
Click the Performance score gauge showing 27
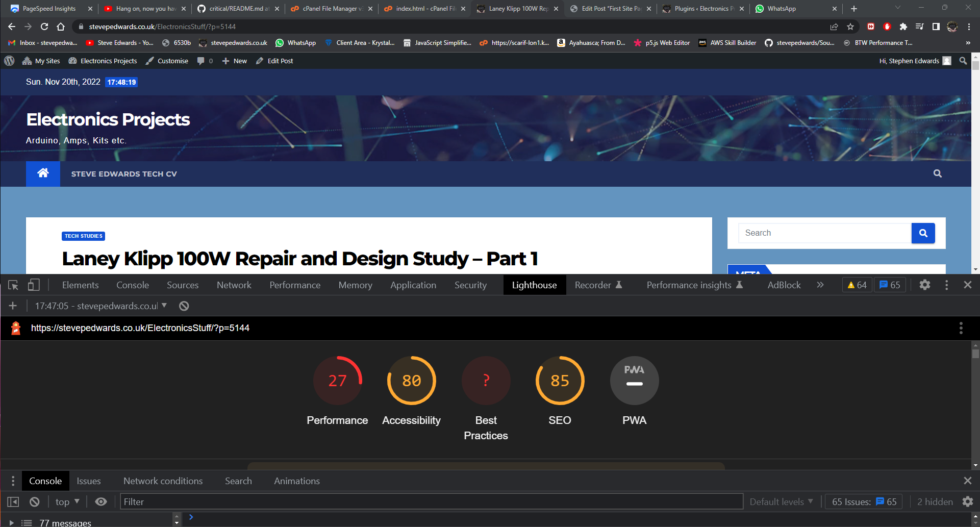(337, 381)
